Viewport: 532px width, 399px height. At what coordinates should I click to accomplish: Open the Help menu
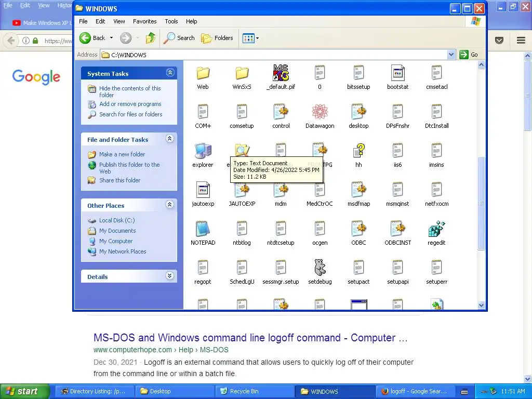(x=191, y=21)
